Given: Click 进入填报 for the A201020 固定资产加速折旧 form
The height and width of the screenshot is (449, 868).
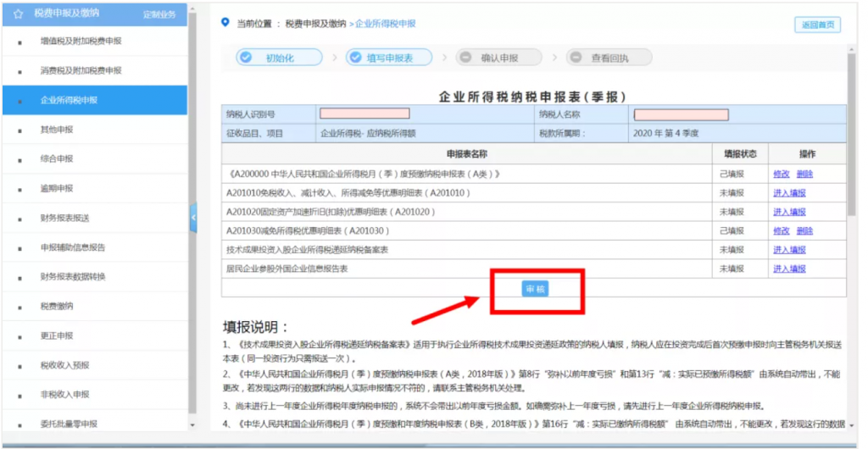Looking at the screenshot, I should click(789, 212).
